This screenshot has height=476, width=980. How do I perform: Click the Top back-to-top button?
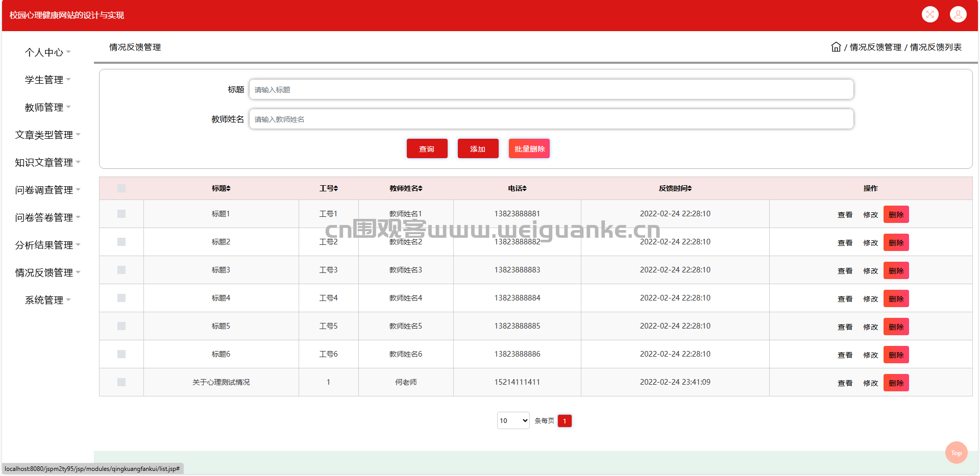[957, 453]
